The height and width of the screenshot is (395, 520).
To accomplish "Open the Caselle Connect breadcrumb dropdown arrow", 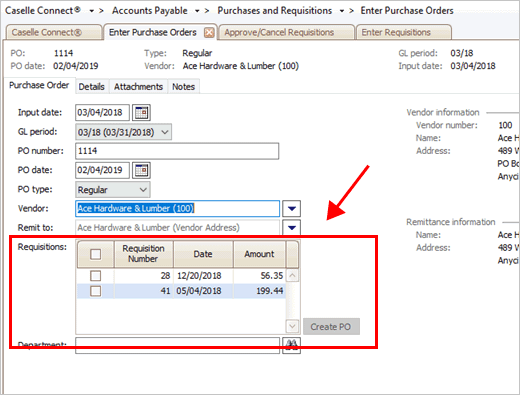I will (x=92, y=11).
